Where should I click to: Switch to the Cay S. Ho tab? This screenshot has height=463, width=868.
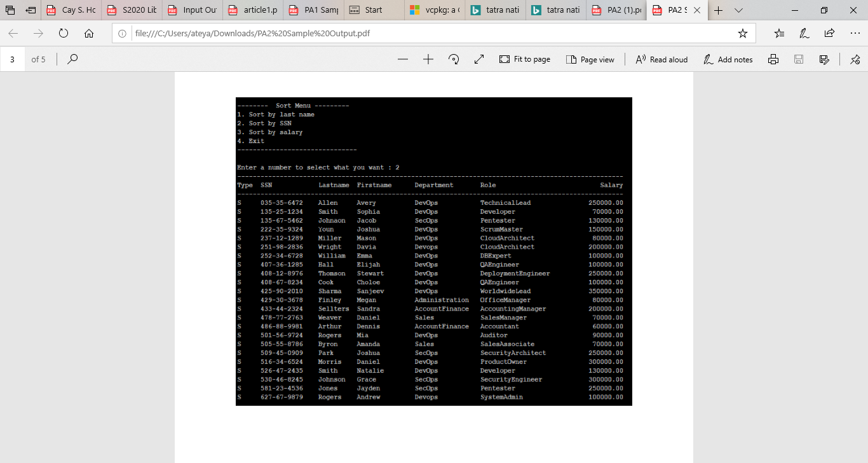(71, 10)
